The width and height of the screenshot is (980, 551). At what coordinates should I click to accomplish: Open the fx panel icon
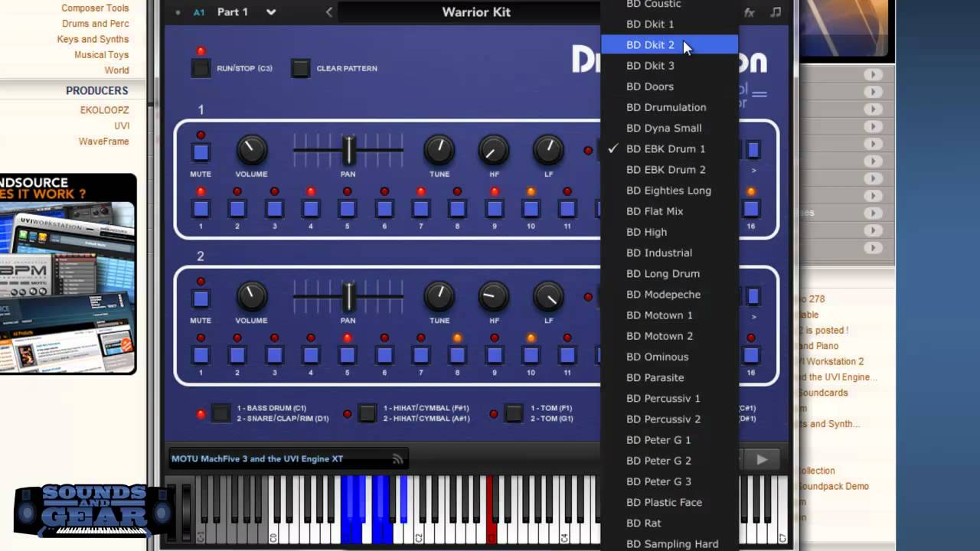(x=750, y=12)
